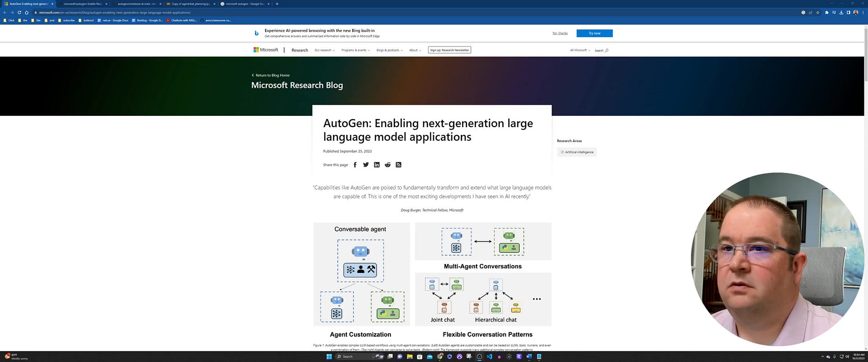The image size is (868, 362).
Task: Click the browser back arrow
Action: 5,13
